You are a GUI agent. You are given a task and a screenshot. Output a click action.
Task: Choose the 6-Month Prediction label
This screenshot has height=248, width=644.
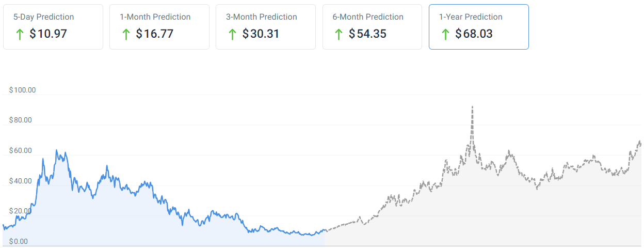tap(368, 17)
